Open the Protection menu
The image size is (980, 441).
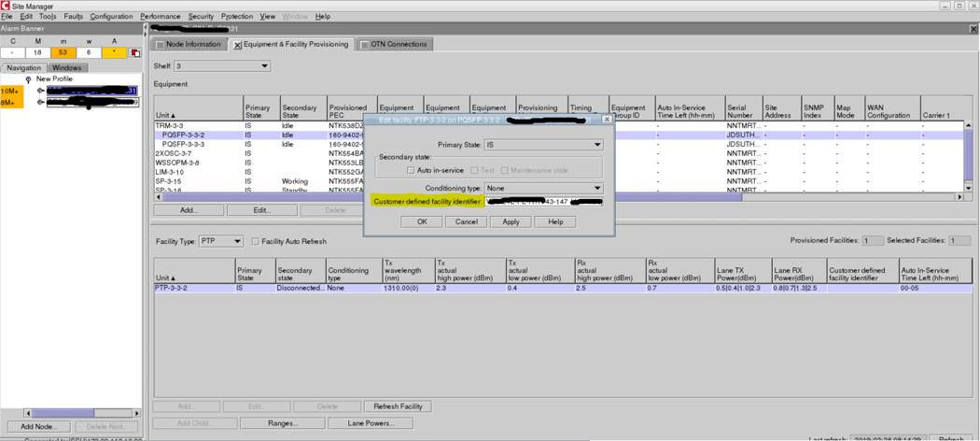click(237, 16)
